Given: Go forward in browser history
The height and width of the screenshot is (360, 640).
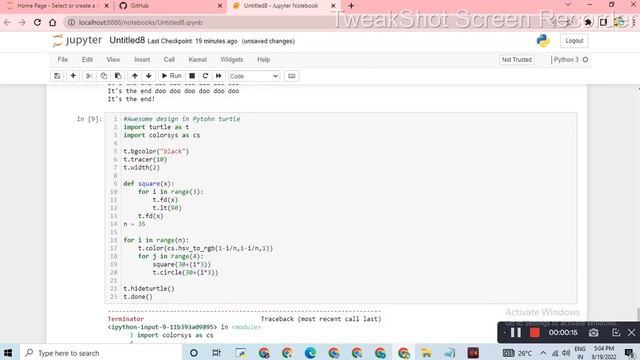Looking at the screenshot, I should click(22, 22).
